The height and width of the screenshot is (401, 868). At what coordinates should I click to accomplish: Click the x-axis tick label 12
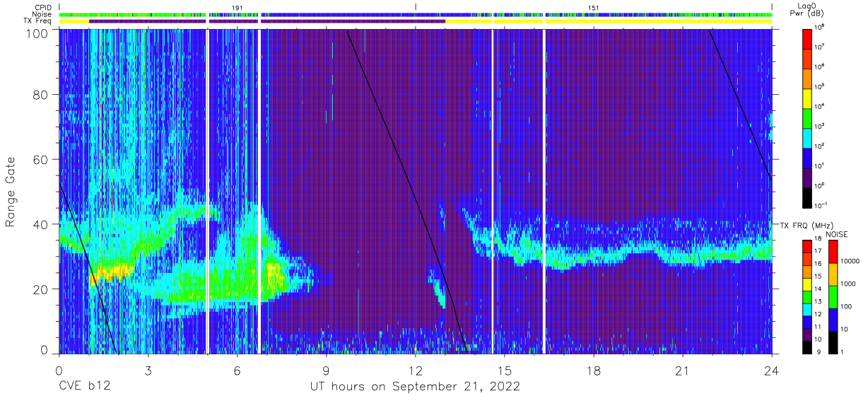(415, 371)
